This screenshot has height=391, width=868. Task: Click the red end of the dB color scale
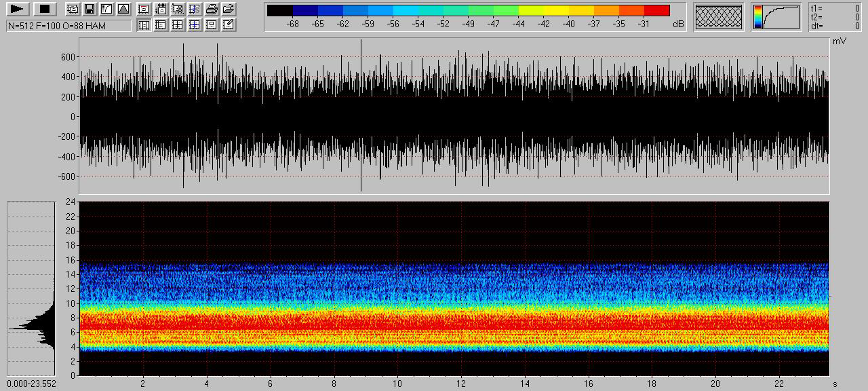(x=656, y=11)
